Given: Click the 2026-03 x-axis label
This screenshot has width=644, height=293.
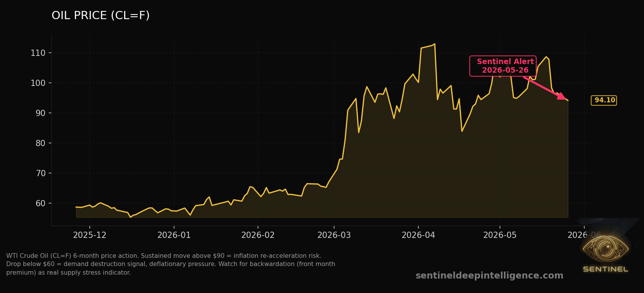Looking at the screenshot, I should (x=334, y=235).
